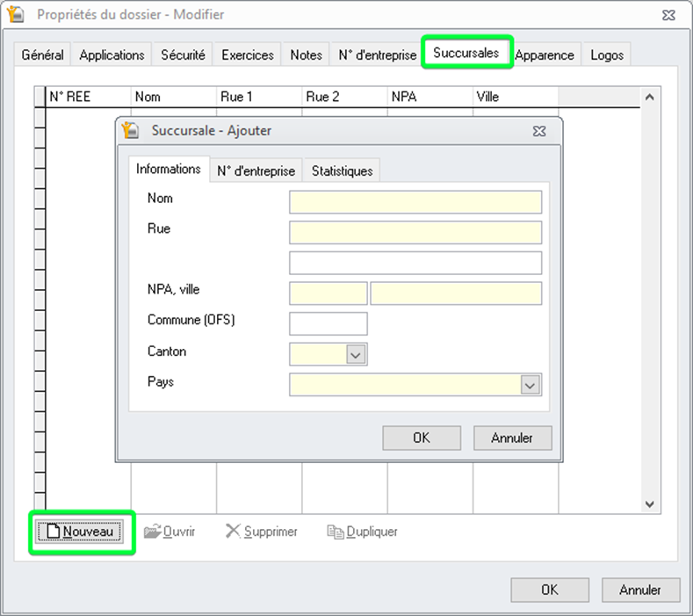Focus the Commune (OFS) text field
This screenshot has width=693, height=616.
[328, 323]
